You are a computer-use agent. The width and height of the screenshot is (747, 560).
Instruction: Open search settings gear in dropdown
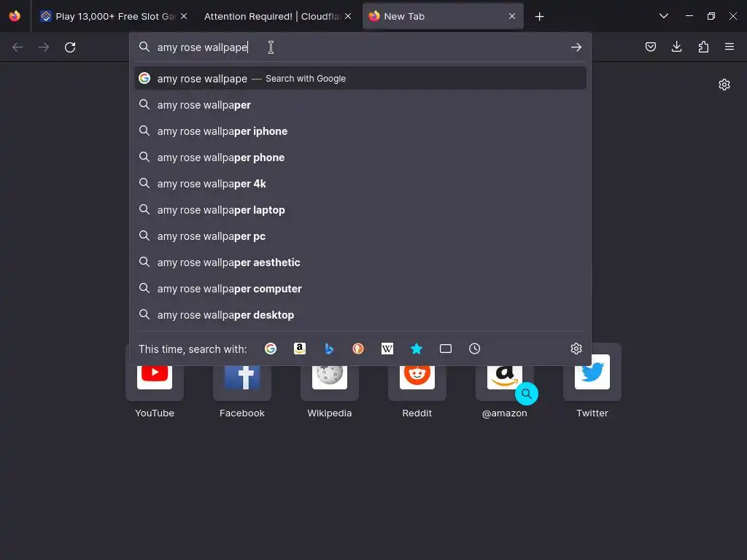(x=576, y=349)
